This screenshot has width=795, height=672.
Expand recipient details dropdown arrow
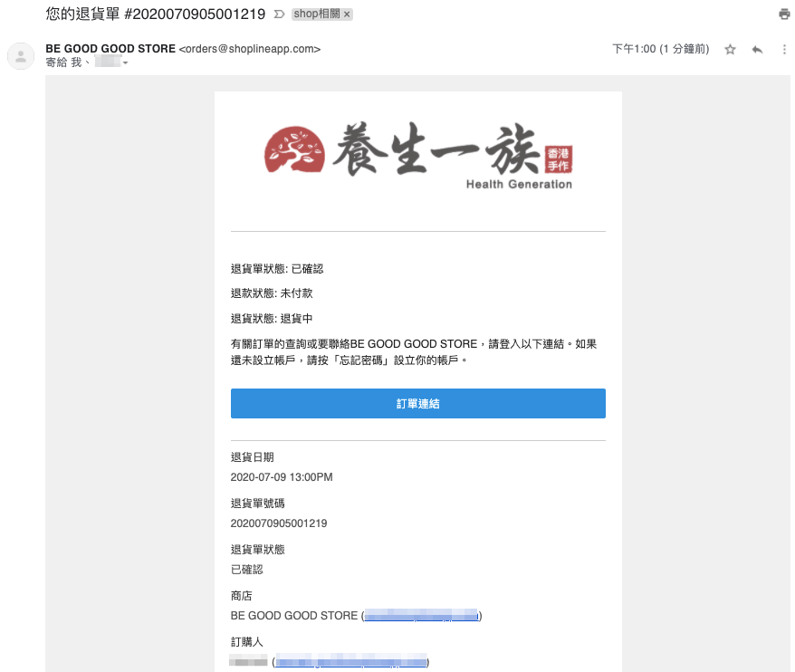click(x=125, y=62)
